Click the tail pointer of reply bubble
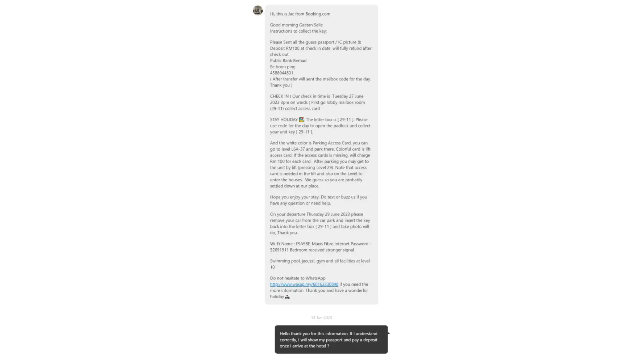644x362 pixels. click(389, 332)
